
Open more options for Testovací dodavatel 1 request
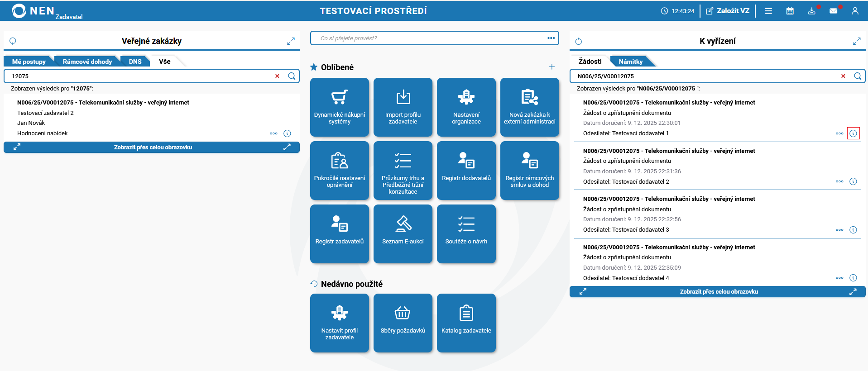point(839,133)
